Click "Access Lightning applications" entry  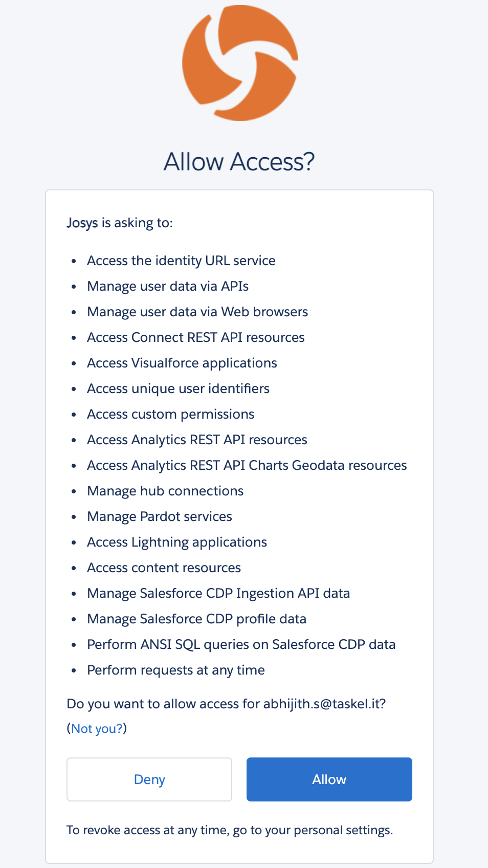[x=177, y=542]
